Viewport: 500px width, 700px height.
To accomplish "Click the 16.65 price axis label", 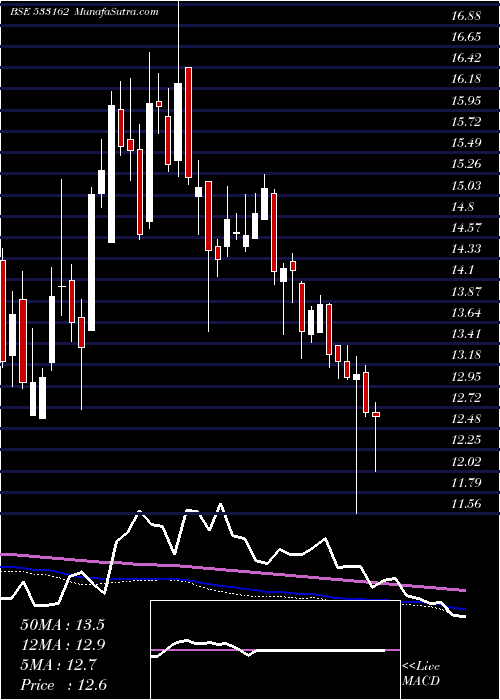I will [466, 37].
